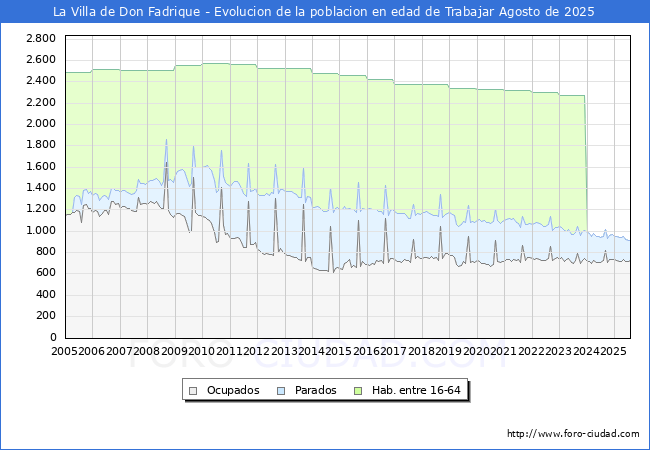Click the 2.000 y-axis label
The height and width of the screenshot is (450, 650).
click(x=41, y=123)
